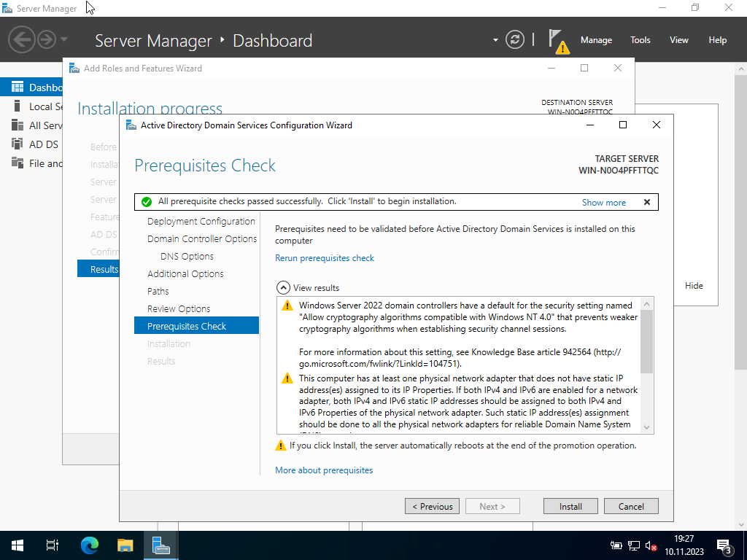Go to Deployment Configuration step
Viewport: 747px width, 560px height.
click(201, 222)
